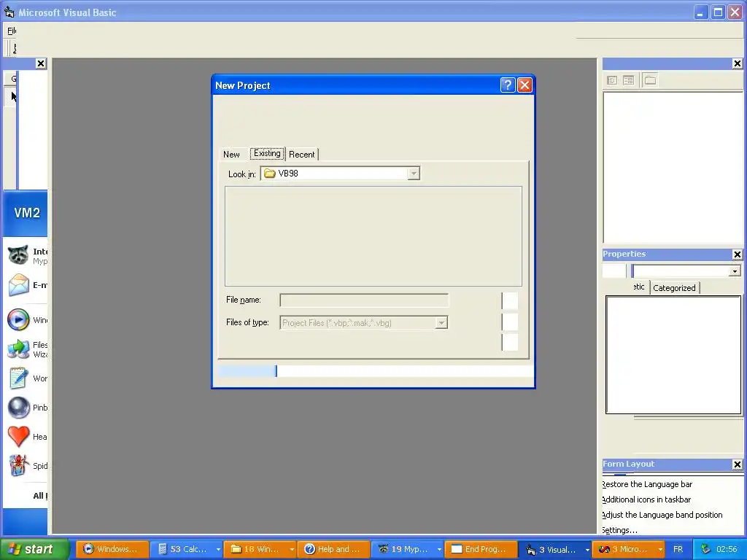Click the Start button

pyautogui.click(x=34, y=549)
